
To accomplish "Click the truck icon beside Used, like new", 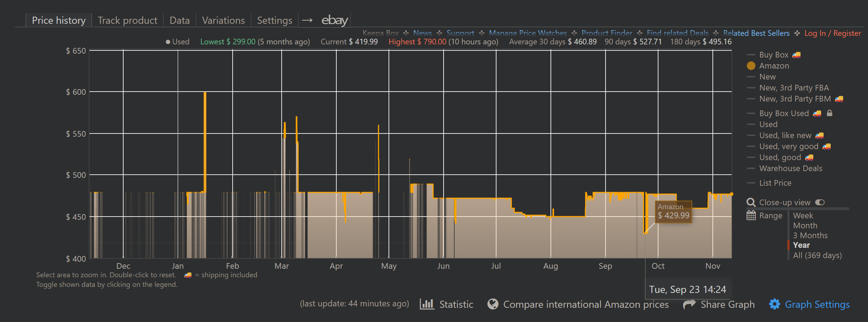I will [x=820, y=135].
